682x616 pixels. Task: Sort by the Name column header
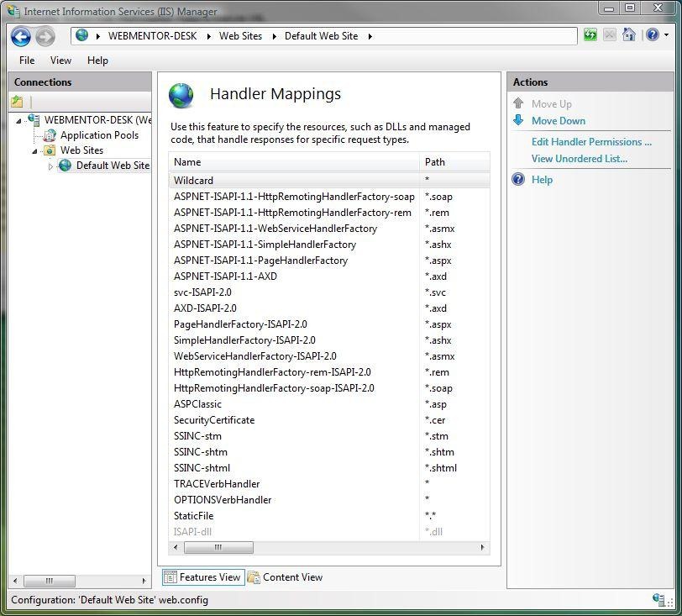coord(294,162)
